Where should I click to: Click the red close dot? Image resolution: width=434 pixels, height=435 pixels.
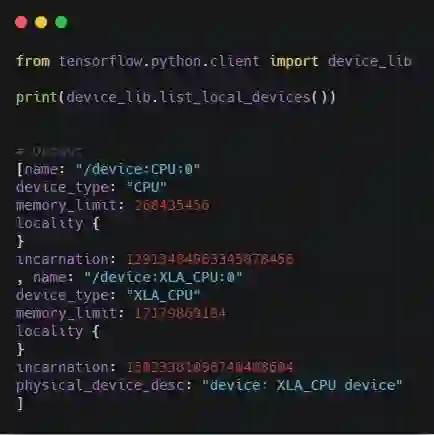click(21, 22)
